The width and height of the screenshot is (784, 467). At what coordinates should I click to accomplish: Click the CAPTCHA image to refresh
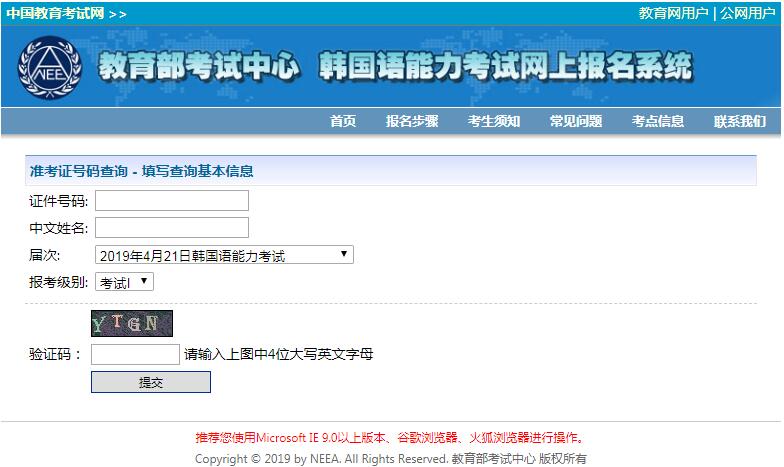131,323
